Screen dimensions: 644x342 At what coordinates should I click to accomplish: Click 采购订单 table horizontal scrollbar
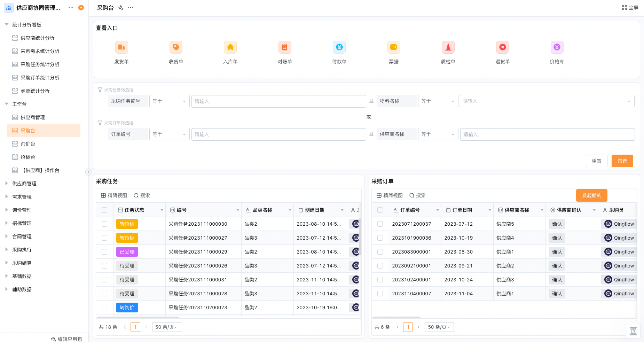[x=396, y=317]
